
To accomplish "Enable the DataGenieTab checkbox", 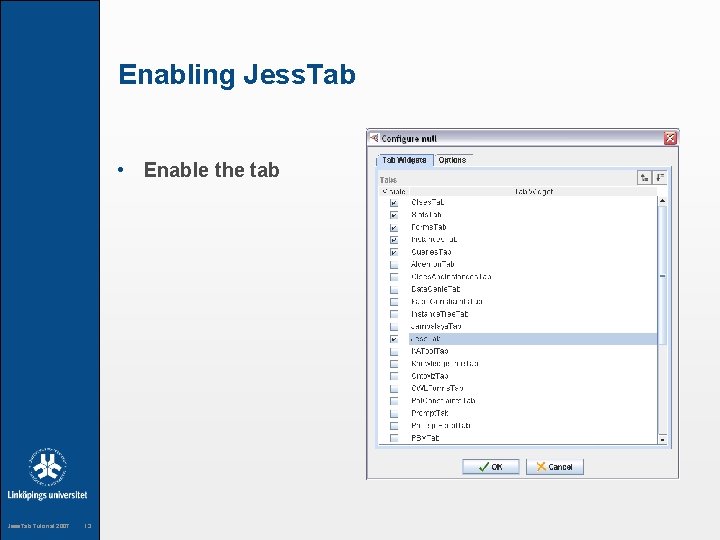I will (394, 289).
